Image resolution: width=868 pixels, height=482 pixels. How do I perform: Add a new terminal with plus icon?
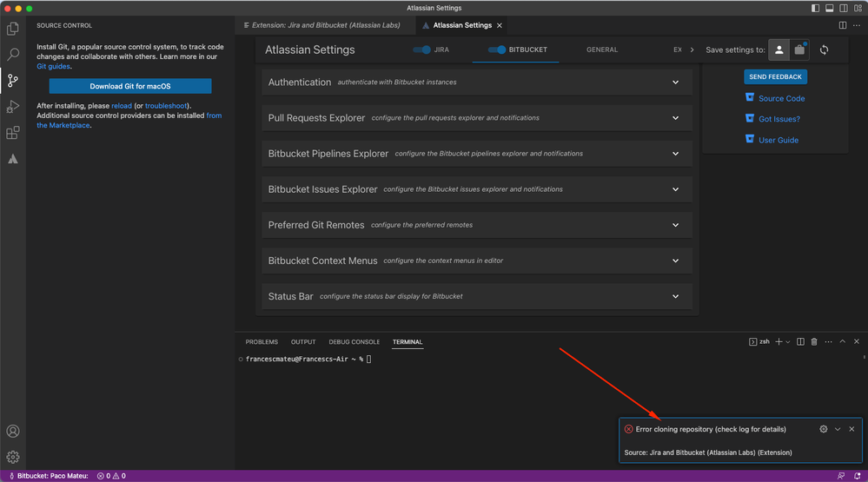(x=779, y=342)
